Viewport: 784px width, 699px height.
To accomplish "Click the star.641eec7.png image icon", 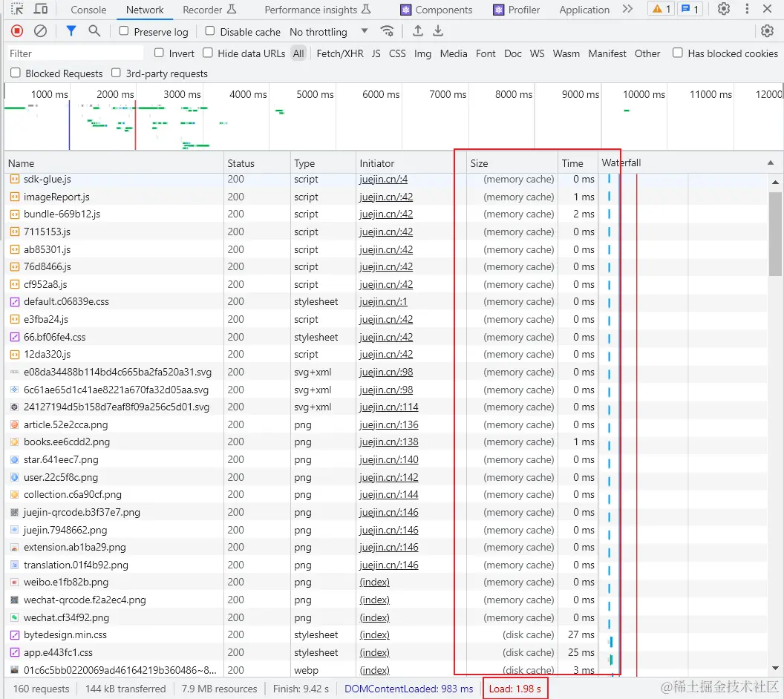I will click(15, 459).
